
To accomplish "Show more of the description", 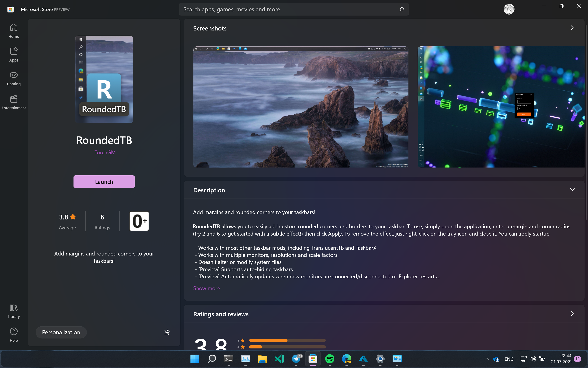I will tap(207, 288).
